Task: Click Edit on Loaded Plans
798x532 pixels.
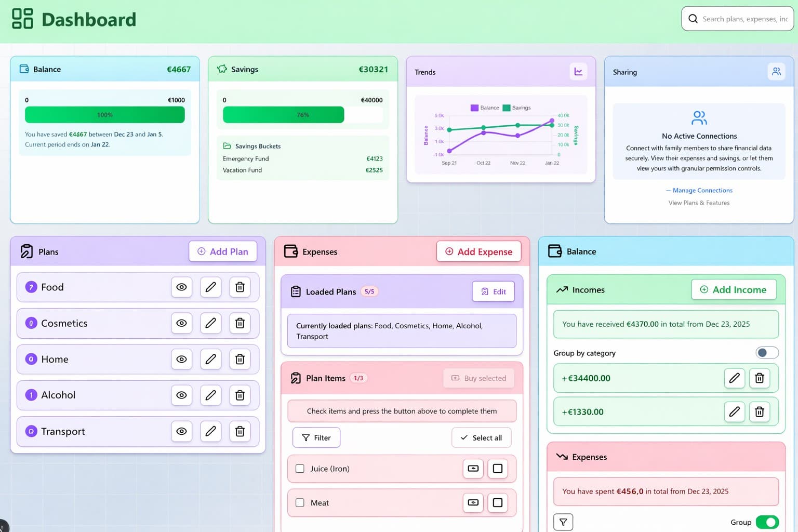Action: [494, 291]
